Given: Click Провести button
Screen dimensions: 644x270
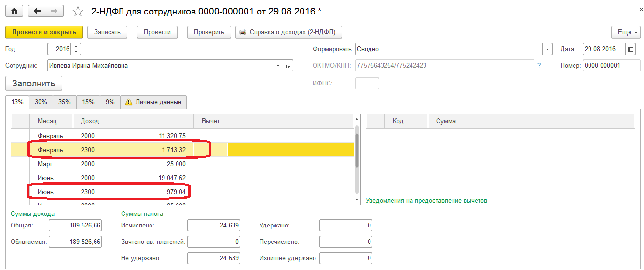Looking at the screenshot, I should tap(157, 32).
